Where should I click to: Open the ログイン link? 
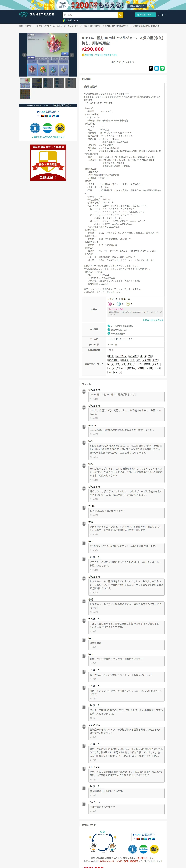[x=161, y=15]
